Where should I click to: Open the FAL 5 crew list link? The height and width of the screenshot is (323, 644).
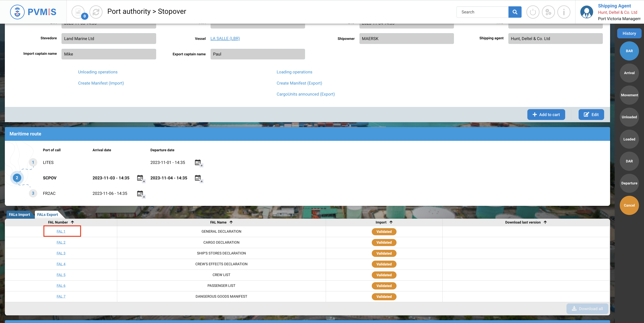tap(61, 275)
